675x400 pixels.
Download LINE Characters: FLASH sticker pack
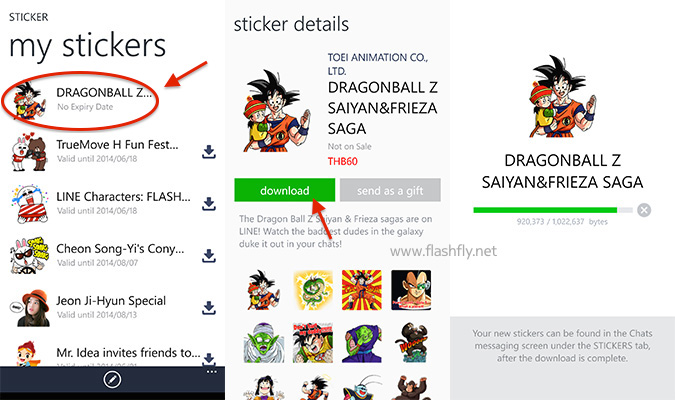coord(209,204)
